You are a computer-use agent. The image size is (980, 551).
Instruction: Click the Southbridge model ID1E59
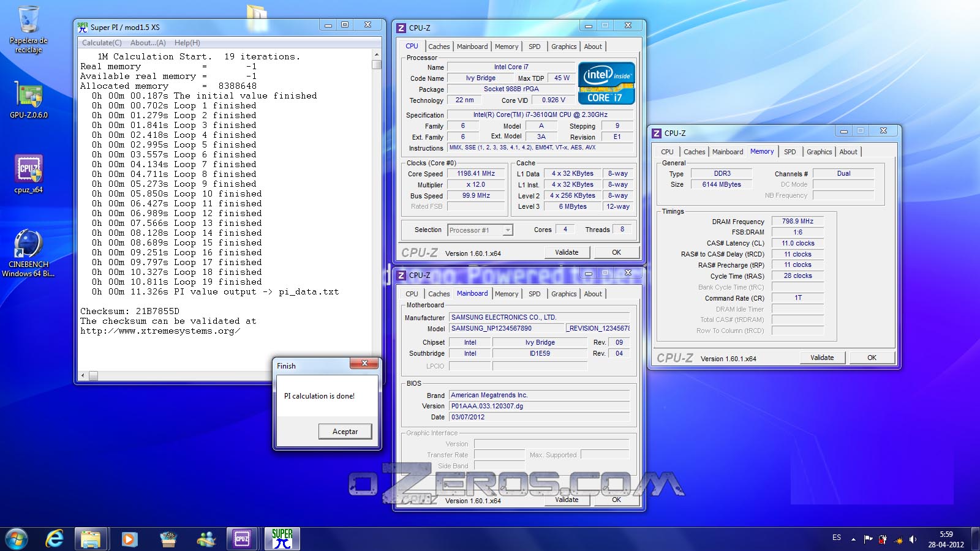(x=540, y=354)
